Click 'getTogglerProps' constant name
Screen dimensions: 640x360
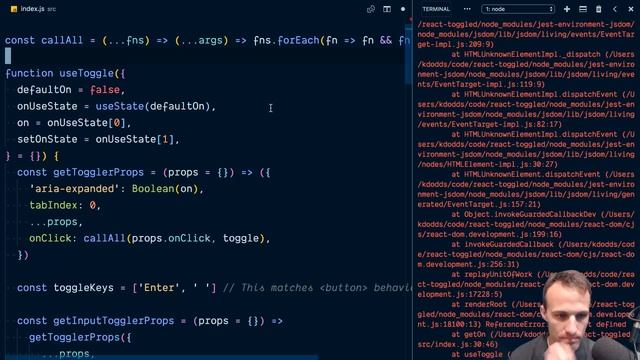[98, 173]
